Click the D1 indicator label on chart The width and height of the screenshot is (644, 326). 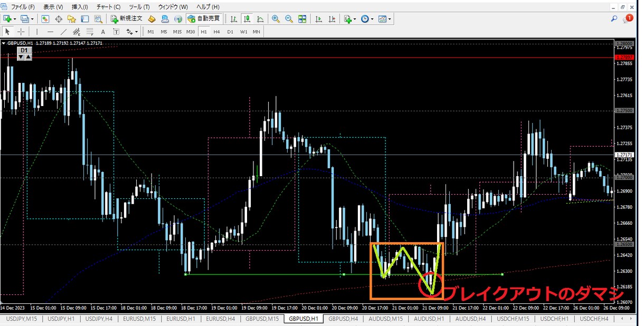24,50
